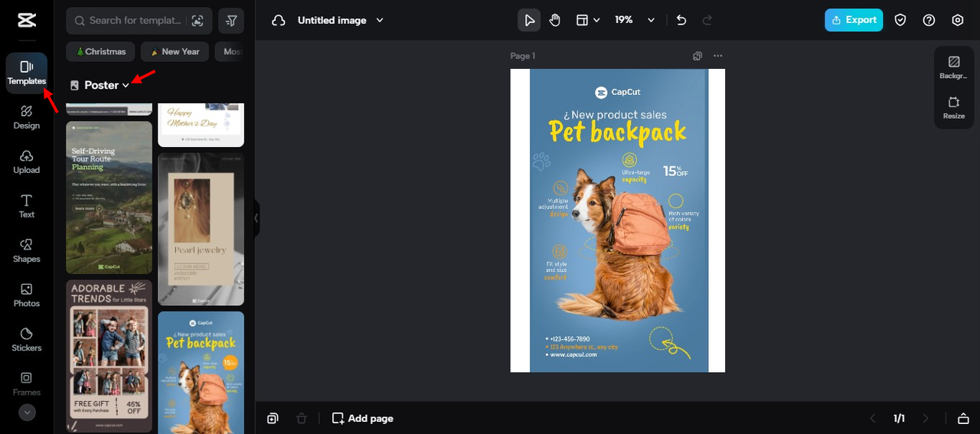
Task: Click the 1/1 page indicator
Action: (x=900, y=419)
